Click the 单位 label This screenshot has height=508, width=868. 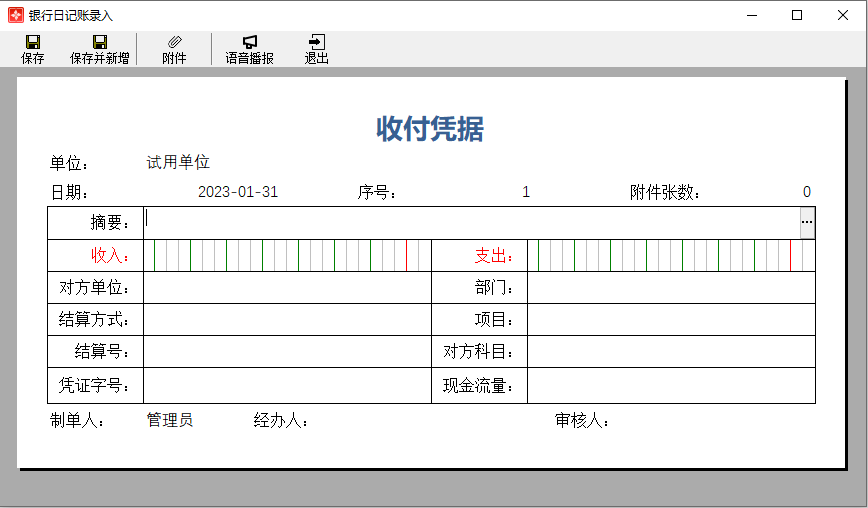(69, 163)
